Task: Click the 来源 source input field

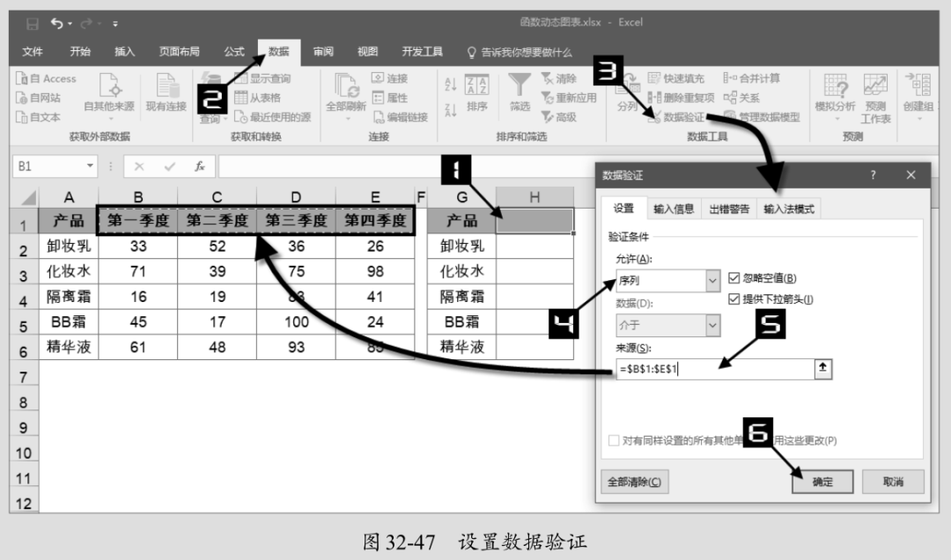Action: click(715, 369)
